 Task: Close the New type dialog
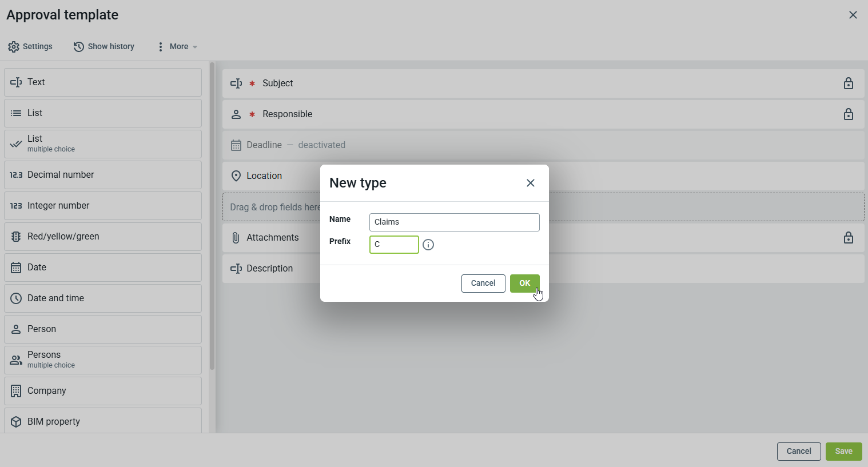pos(531,183)
